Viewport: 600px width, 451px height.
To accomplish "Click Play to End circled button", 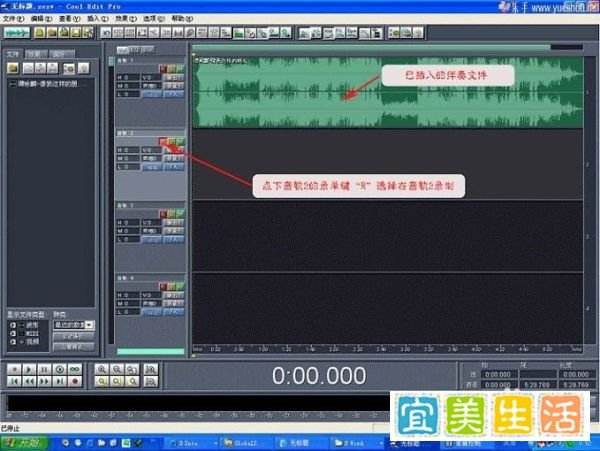I will [x=60, y=370].
